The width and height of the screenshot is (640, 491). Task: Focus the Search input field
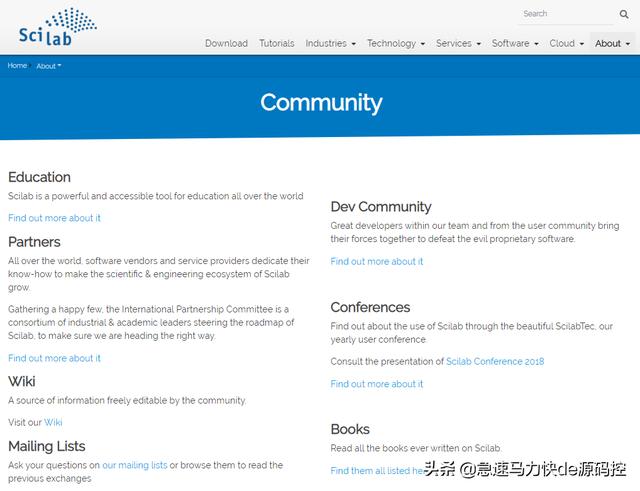pos(566,14)
